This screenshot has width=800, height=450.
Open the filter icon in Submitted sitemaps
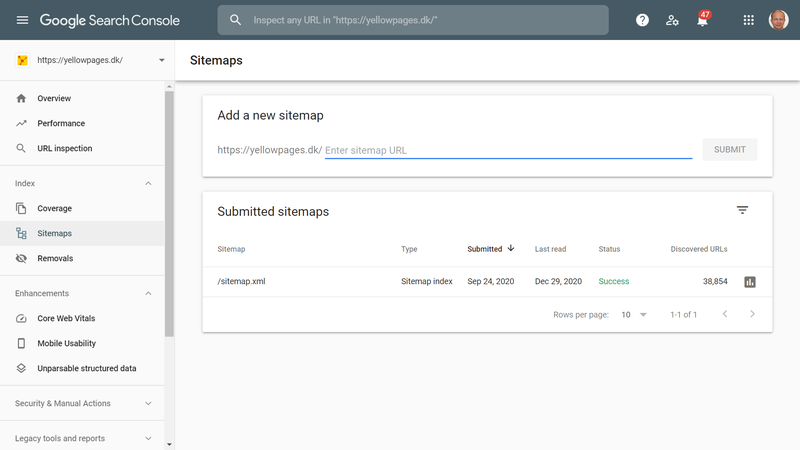tap(742, 210)
